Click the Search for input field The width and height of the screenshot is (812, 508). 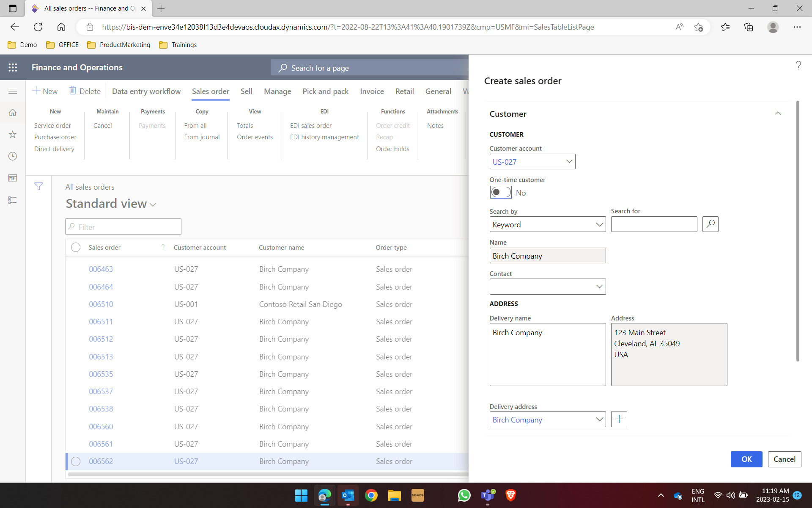654,224
